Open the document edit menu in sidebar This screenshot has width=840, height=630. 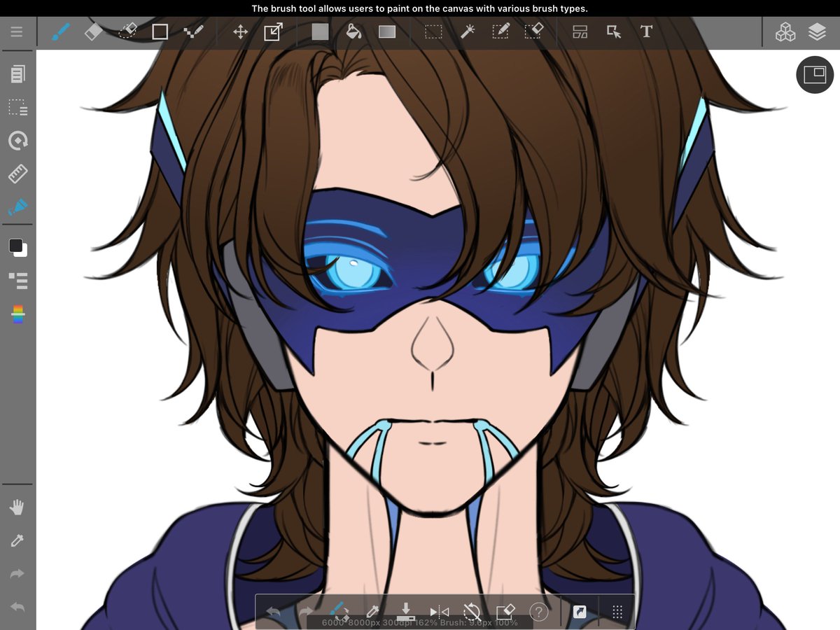[x=18, y=74]
